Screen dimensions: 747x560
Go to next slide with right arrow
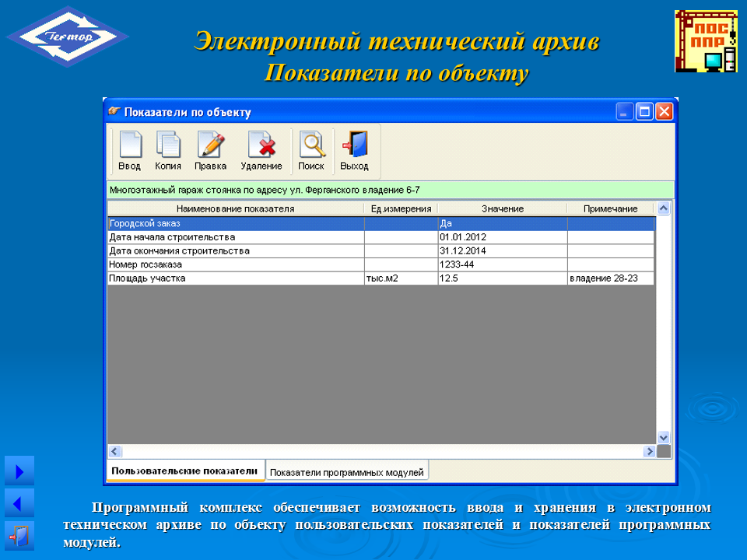[19, 471]
